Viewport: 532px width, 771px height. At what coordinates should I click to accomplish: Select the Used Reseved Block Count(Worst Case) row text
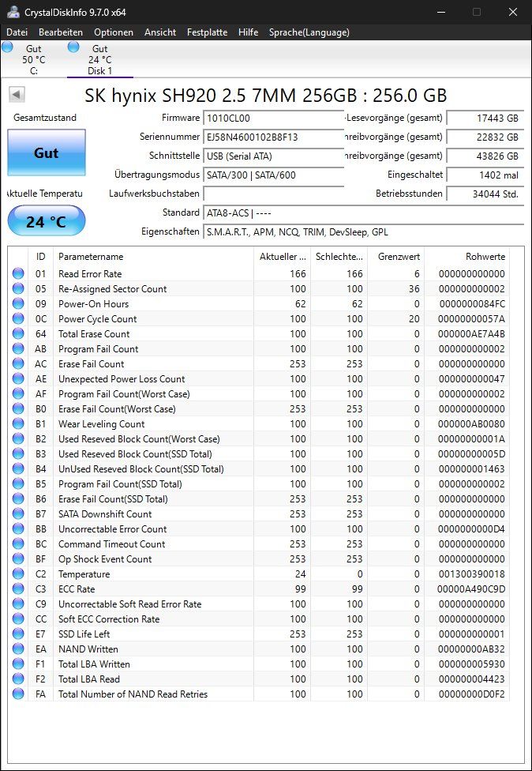coord(139,439)
